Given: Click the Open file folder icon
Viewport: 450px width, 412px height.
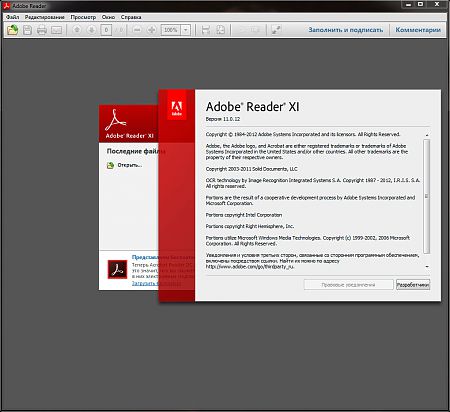Looking at the screenshot, I should 13,30.
